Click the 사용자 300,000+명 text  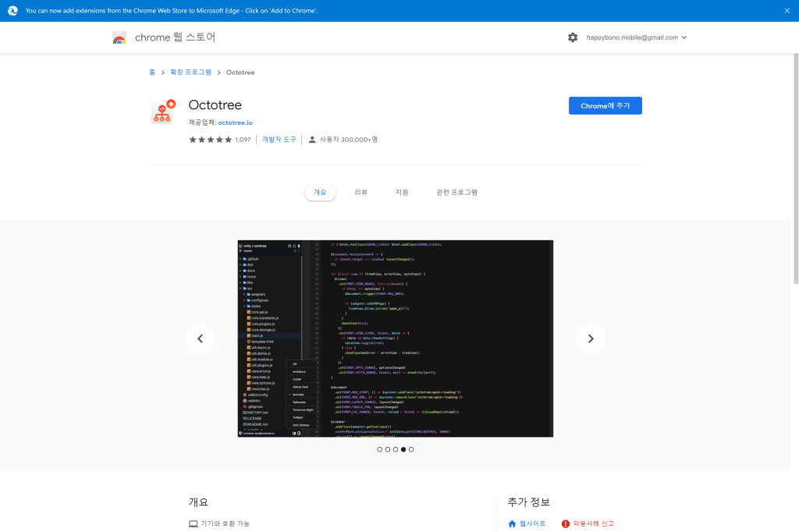[349, 140]
